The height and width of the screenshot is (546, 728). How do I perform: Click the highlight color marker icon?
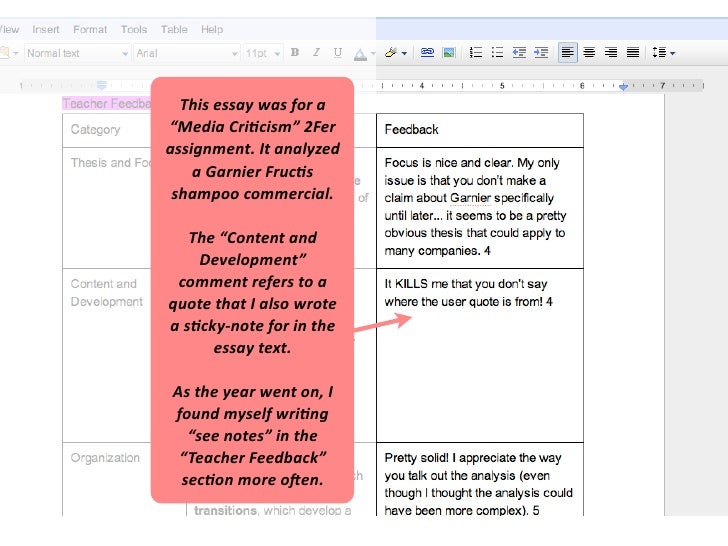tap(391, 52)
